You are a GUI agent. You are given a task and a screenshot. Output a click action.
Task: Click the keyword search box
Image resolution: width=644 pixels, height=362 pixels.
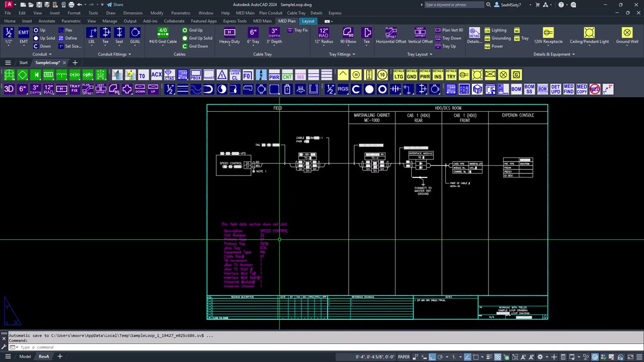(x=453, y=5)
